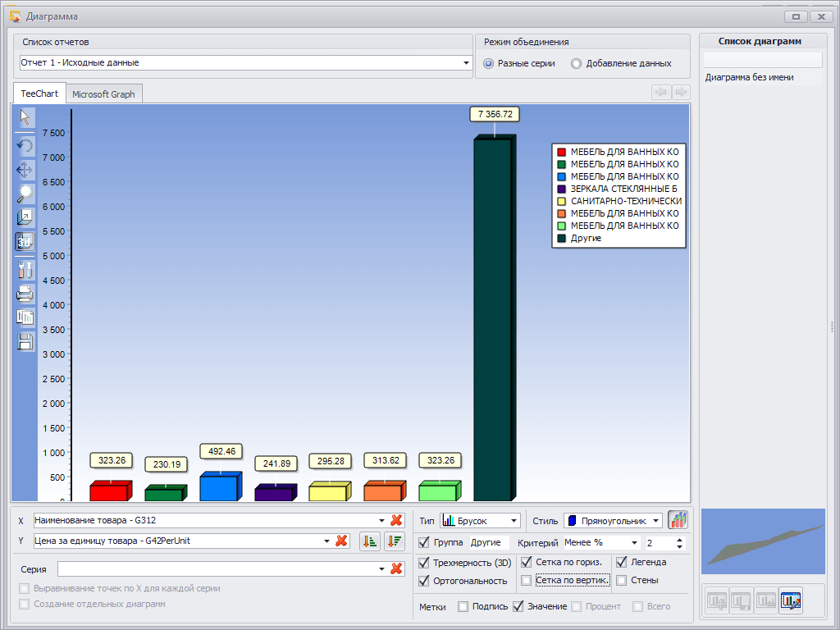Click the delete diagram icon
This screenshot has width=840, height=630.
pyautogui.click(x=766, y=600)
